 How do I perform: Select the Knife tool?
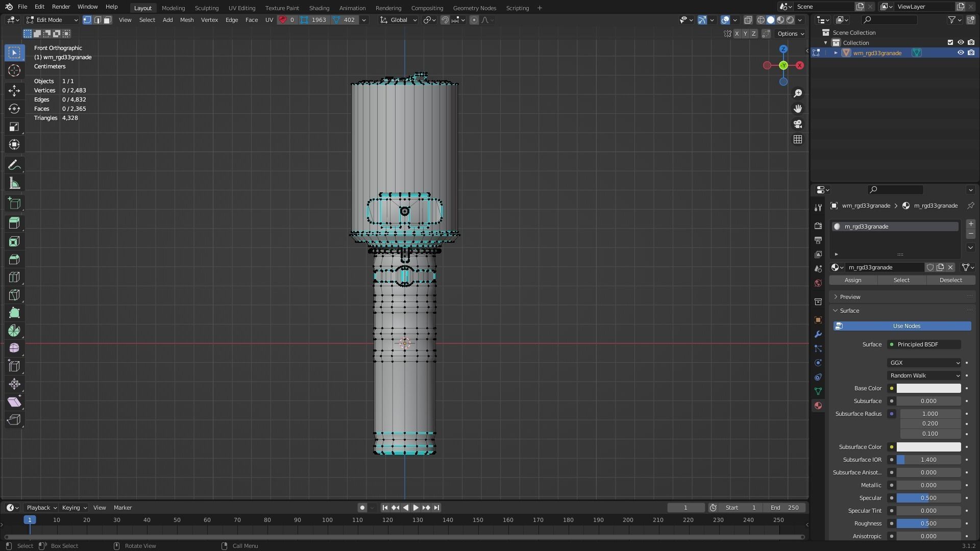[14, 295]
